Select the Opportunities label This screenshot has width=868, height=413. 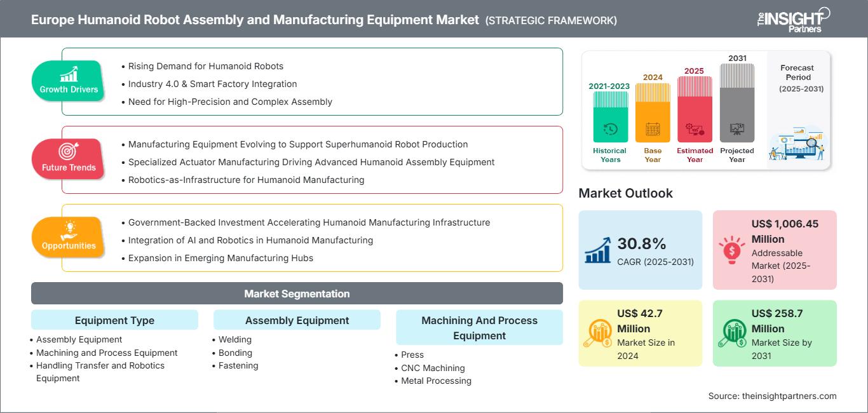point(69,246)
